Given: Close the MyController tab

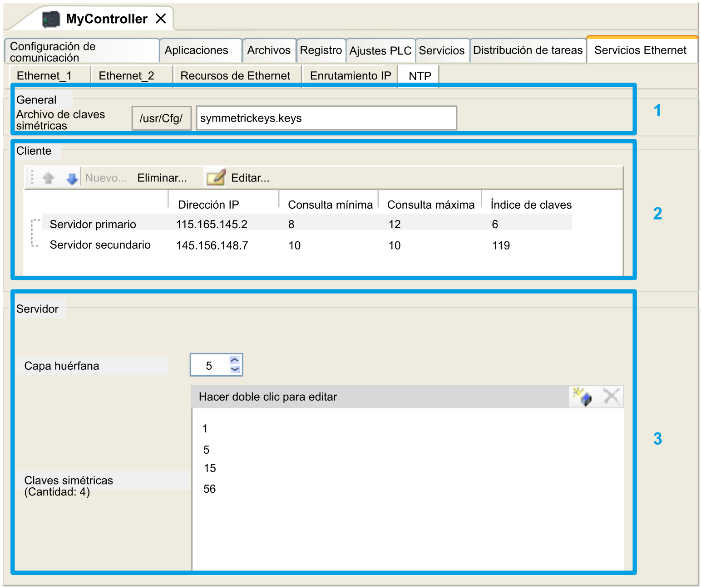Looking at the screenshot, I should 161,19.
